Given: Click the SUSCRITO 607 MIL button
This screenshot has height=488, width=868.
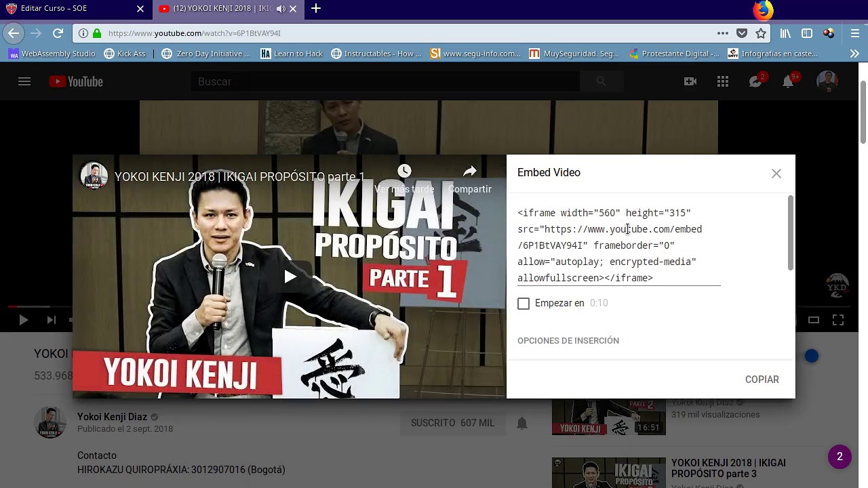Looking at the screenshot, I should (x=452, y=423).
